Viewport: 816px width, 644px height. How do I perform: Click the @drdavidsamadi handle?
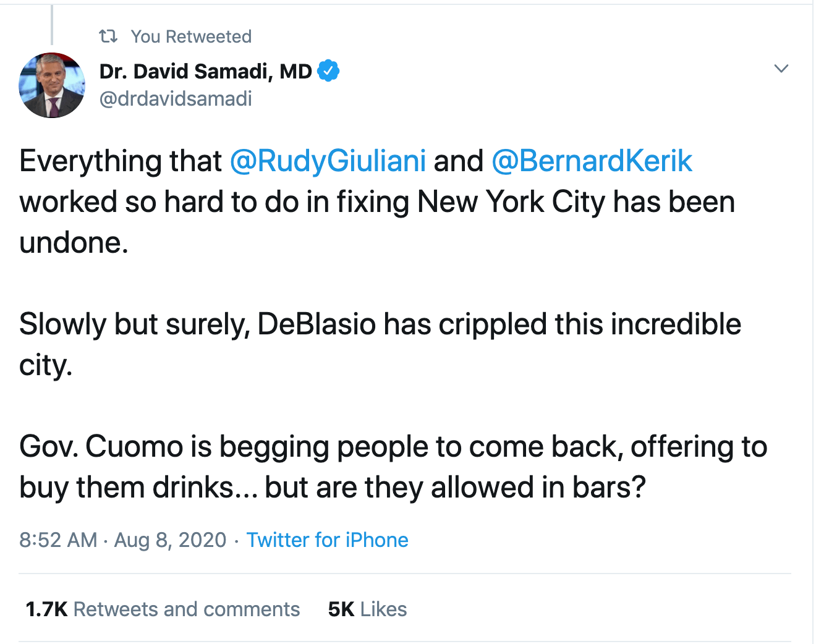click(176, 99)
